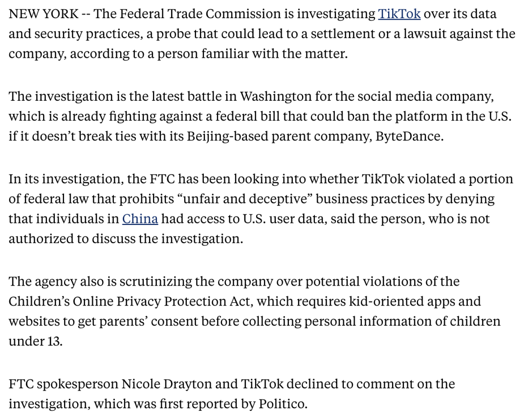Click the word 'settlement' in the first paragraph
Image resolution: width=528 pixels, height=420 pixels.
pyautogui.click(x=342, y=34)
